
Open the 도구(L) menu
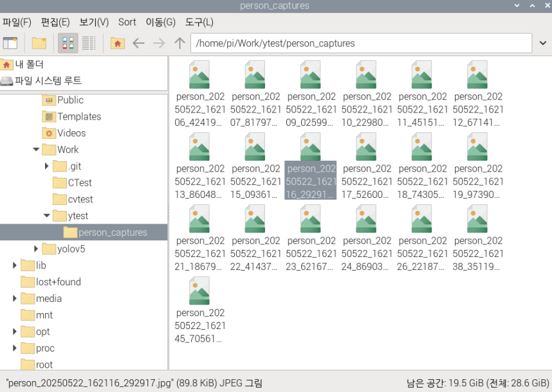click(x=199, y=22)
